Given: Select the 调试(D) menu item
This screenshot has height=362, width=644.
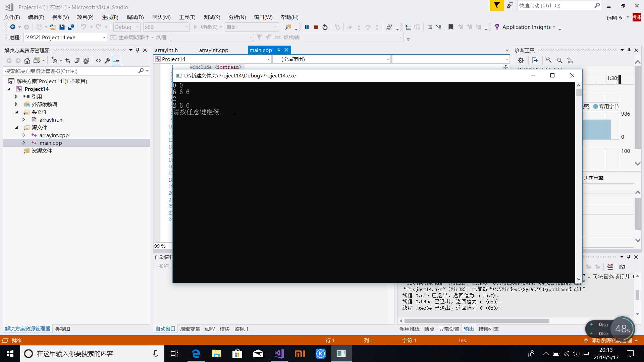Looking at the screenshot, I should (x=135, y=17).
